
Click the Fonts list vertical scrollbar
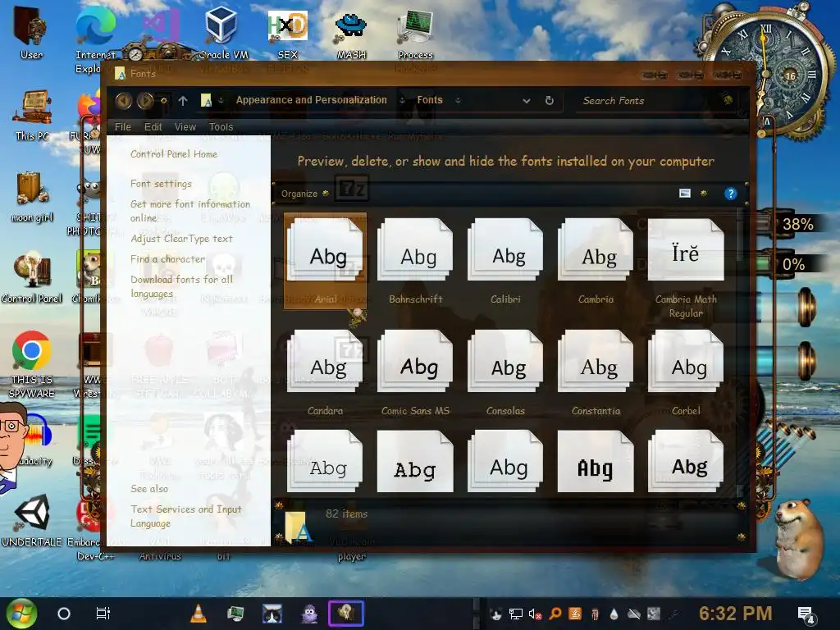coord(741,351)
